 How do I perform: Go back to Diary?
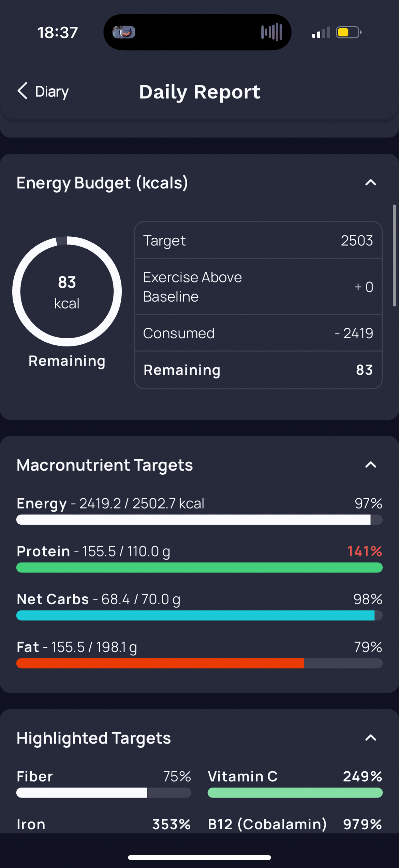click(43, 91)
